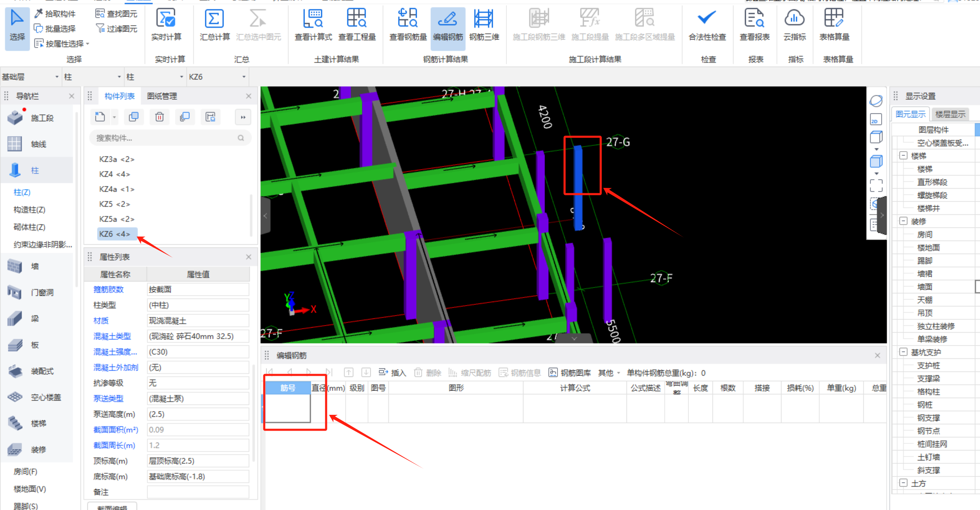Click the fit-to-screen bracket icon
The width and height of the screenshot is (980, 510).
[876, 185]
